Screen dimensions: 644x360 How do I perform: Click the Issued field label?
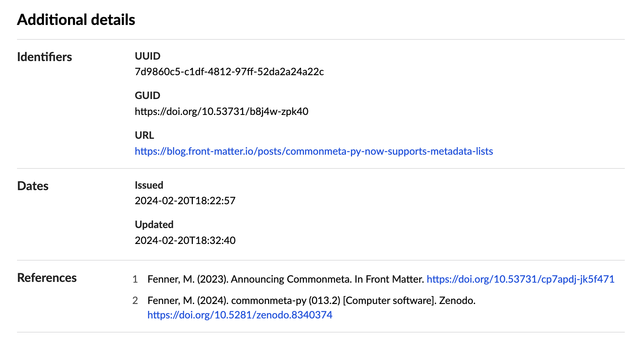[149, 185]
